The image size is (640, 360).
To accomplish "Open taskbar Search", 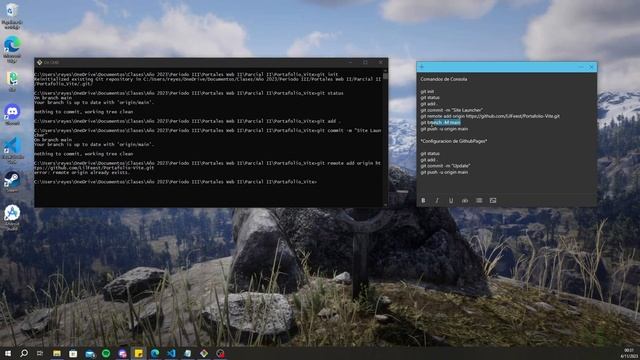I will click(x=24, y=353).
